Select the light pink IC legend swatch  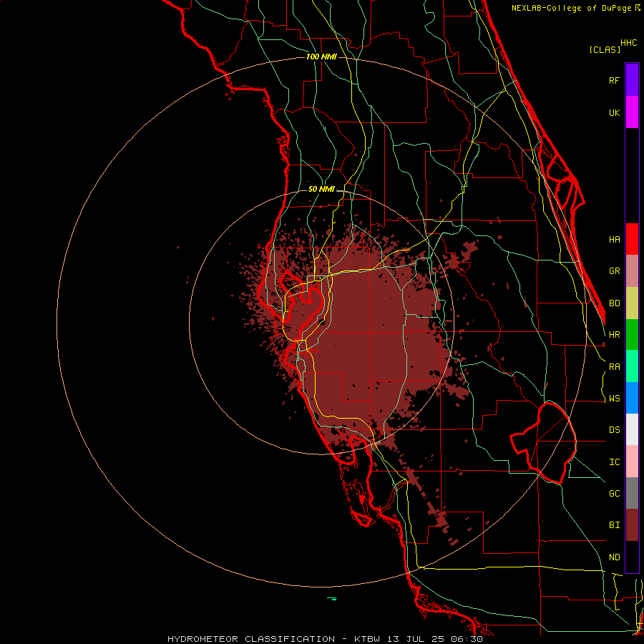tap(632, 462)
